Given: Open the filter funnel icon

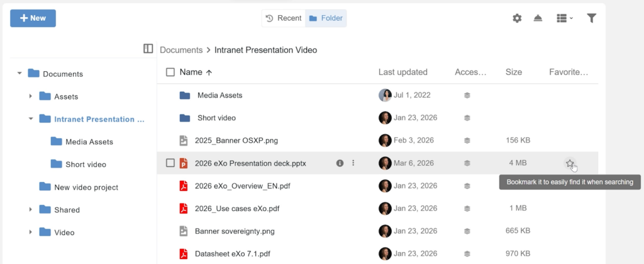Looking at the screenshot, I should click(591, 18).
